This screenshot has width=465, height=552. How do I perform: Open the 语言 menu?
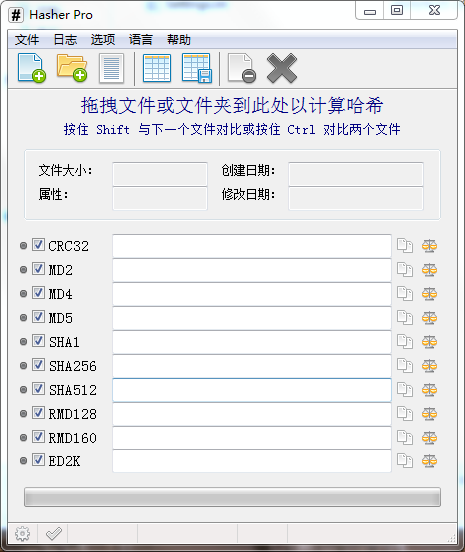pyautogui.click(x=141, y=40)
